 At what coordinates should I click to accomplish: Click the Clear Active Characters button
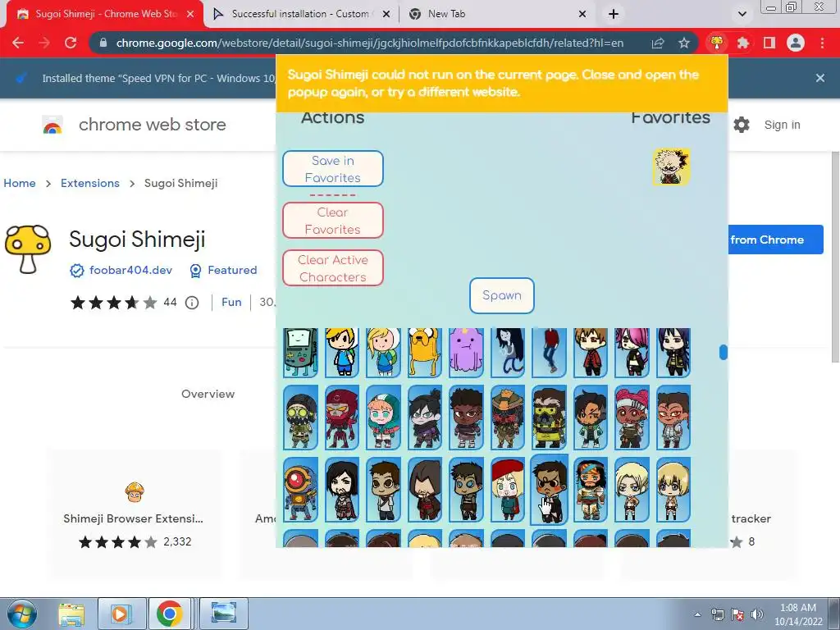[x=333, y=268]
